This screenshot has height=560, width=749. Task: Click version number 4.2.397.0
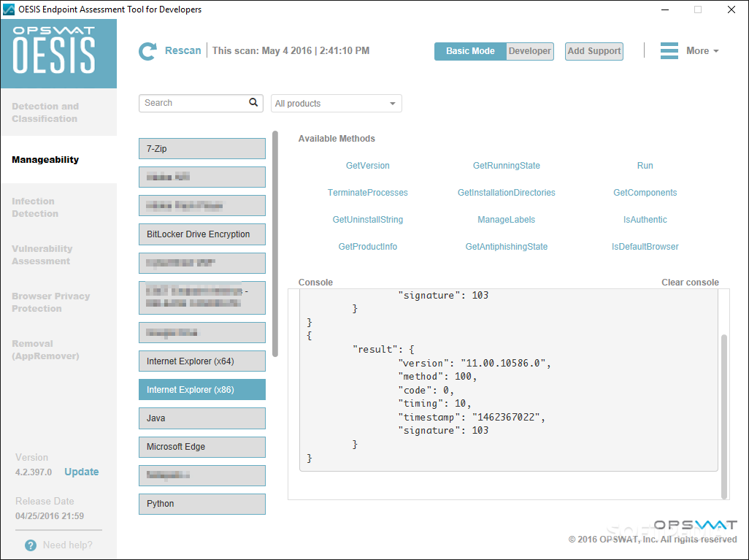[34, 472]
